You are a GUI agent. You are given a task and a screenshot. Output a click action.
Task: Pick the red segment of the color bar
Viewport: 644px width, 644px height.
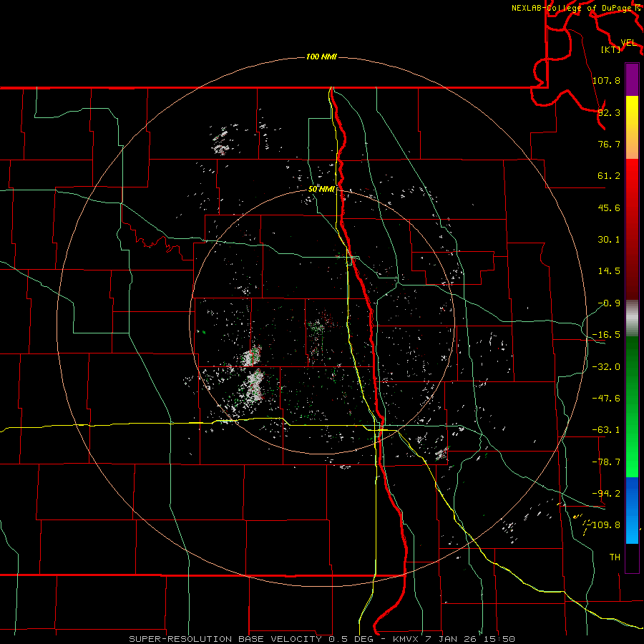tap(632, 230)
